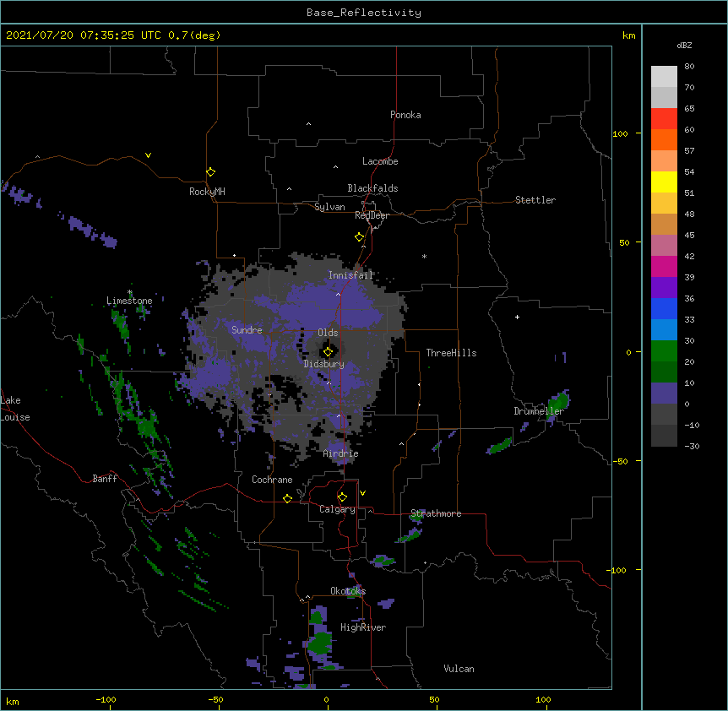This screenshot has height=711, width=728.
Task: Select the ThreeHills label
Action: coord(451,353)
